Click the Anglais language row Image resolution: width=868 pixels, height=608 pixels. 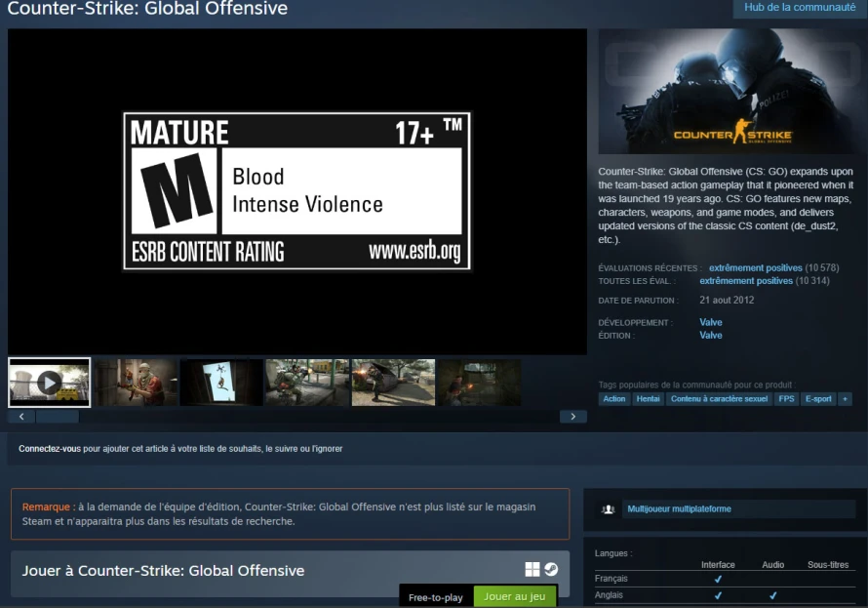coord(726,595)
